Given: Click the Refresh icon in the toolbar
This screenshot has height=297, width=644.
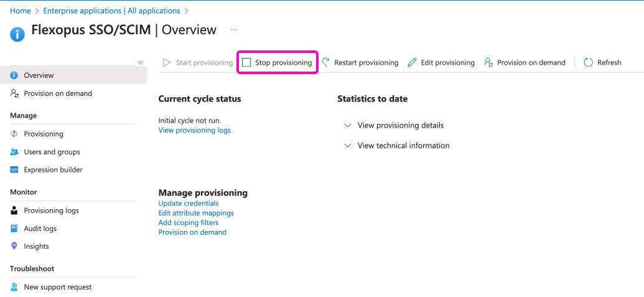Looking at the screenshot, I should [x=588, y=62].
